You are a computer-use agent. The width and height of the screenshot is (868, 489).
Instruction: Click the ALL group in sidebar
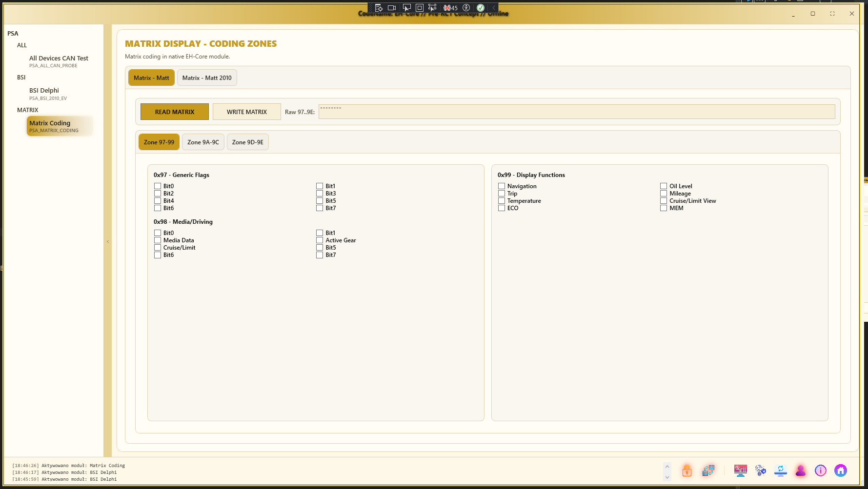tap(22, 45)
